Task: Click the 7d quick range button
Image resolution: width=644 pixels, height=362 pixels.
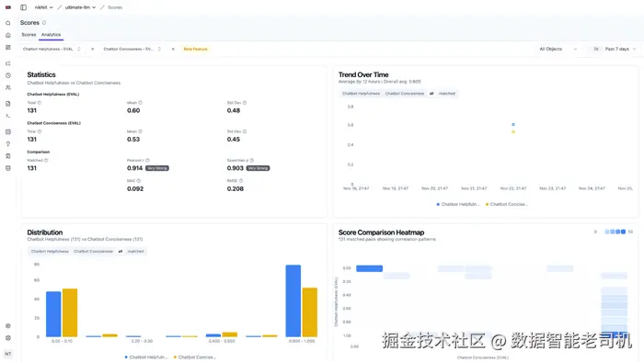Action: coord(595,49)
